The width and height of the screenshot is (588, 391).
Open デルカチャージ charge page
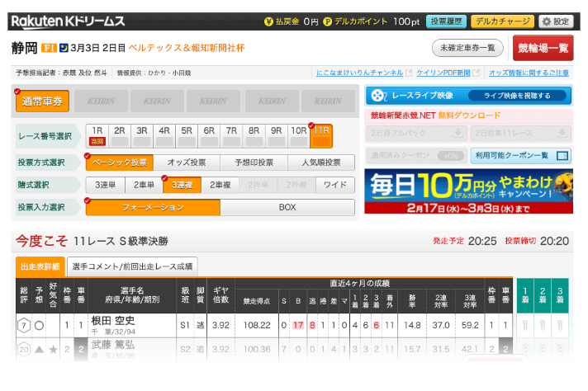[x=502, y=21]
